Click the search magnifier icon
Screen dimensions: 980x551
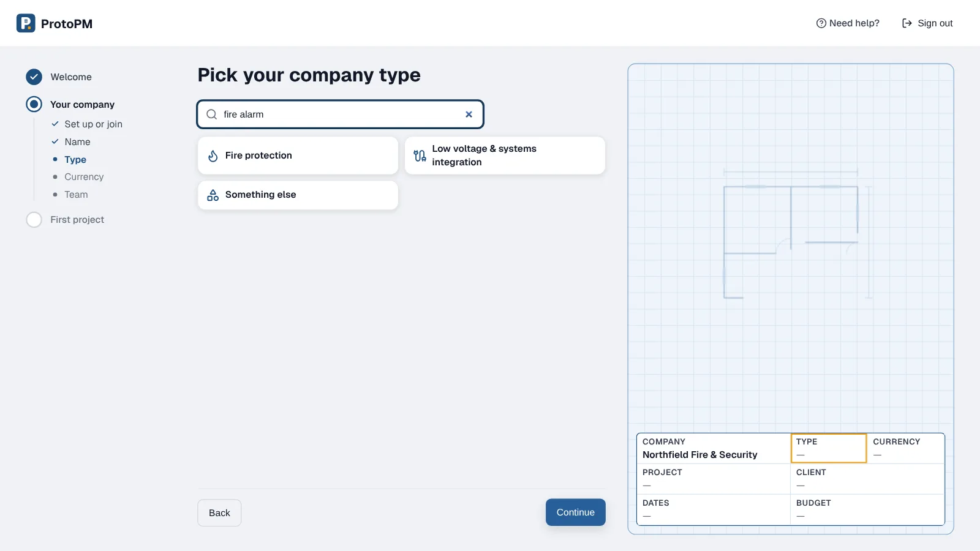(x=212, y=114)
